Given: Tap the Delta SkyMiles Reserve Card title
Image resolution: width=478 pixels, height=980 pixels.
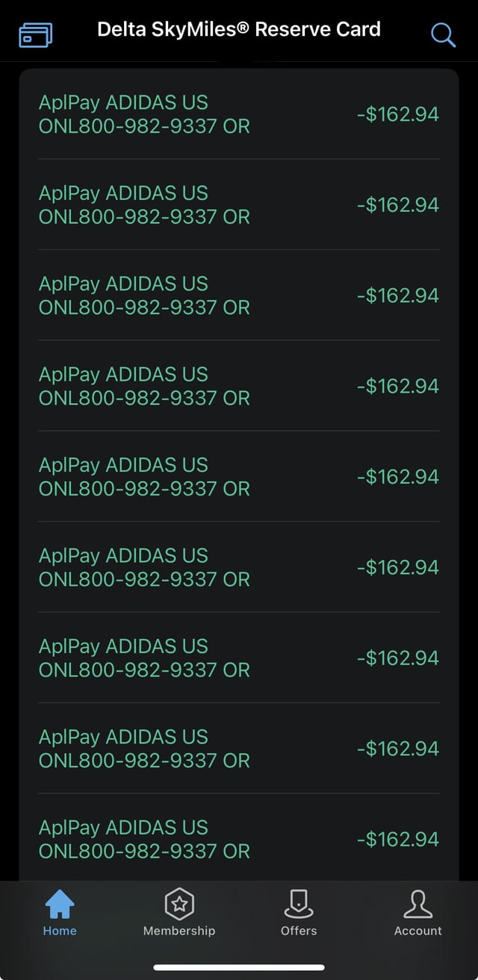Looking at the screenshot, I should point(239,30).
